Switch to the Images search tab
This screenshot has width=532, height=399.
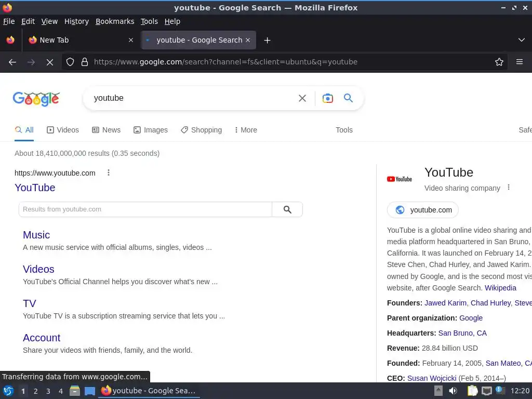pos(151,130)
